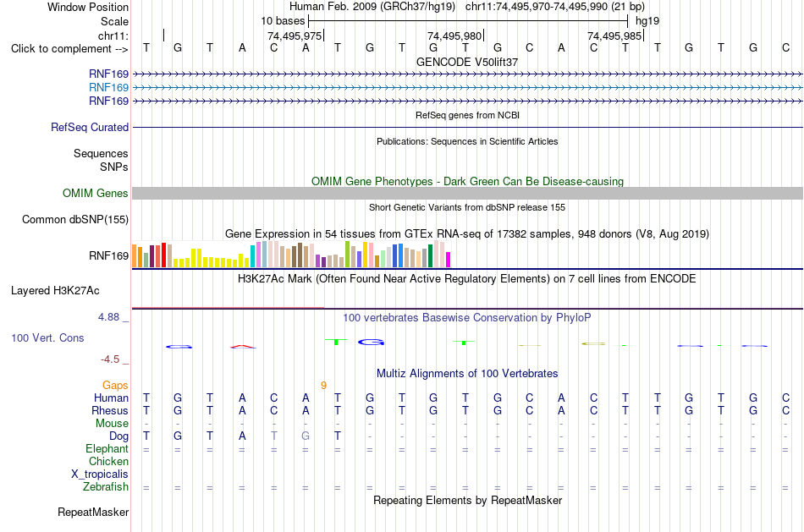The height and width of the screenshot is (532, 804).
Task: Select the light-blue RNF169 transcript label
Action: point(108,88)
